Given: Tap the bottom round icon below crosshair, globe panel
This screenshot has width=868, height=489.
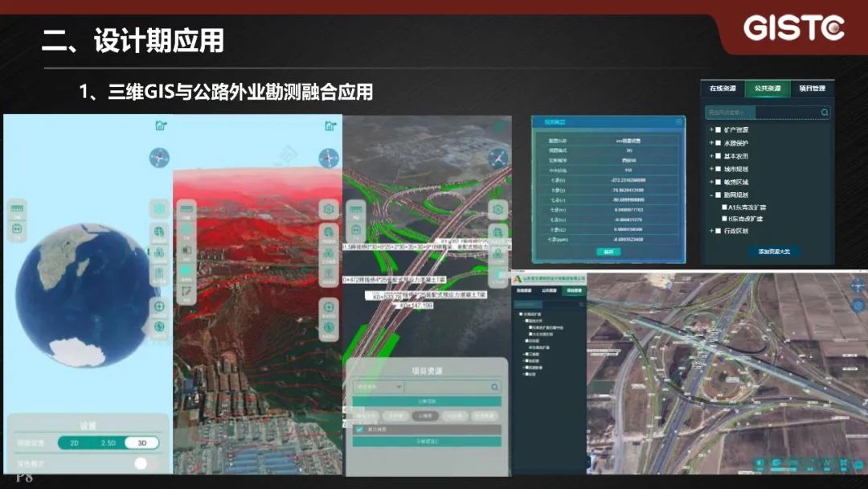Looking at the screenshot, I should pos(159,327).
